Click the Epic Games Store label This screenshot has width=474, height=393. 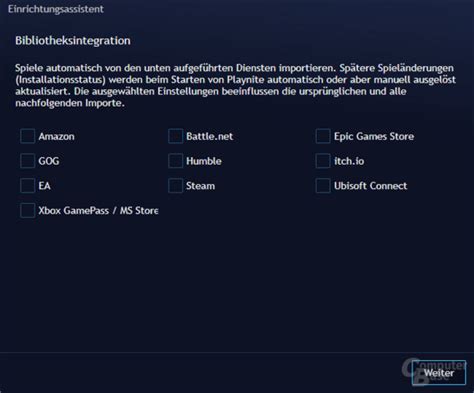(374, 136)
